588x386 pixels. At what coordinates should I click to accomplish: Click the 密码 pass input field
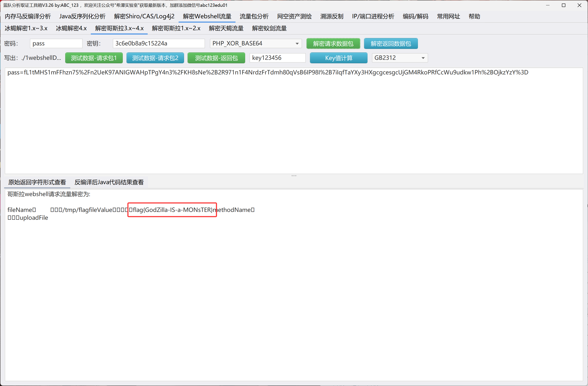[56, 43]
